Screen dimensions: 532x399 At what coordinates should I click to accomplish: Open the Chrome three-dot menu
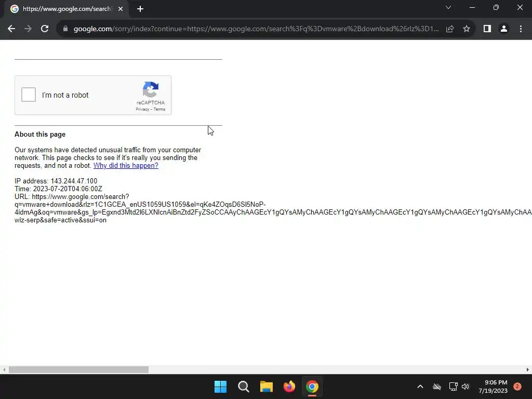[x=521, y=29]
